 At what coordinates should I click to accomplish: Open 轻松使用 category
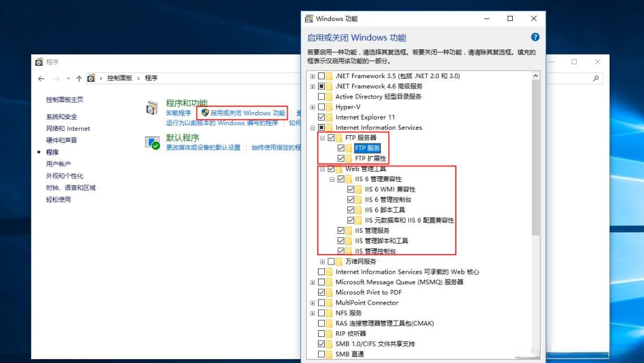coord(58,200)
